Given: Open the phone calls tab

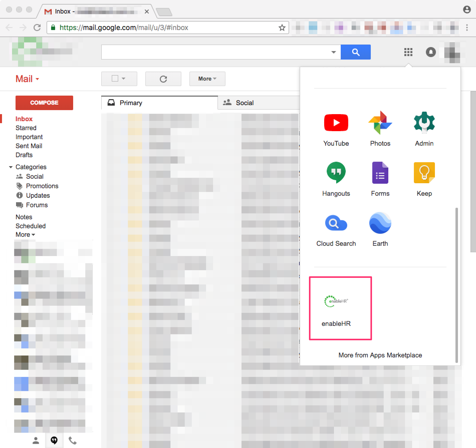Looking at the screenshot, I should point(72,440).
